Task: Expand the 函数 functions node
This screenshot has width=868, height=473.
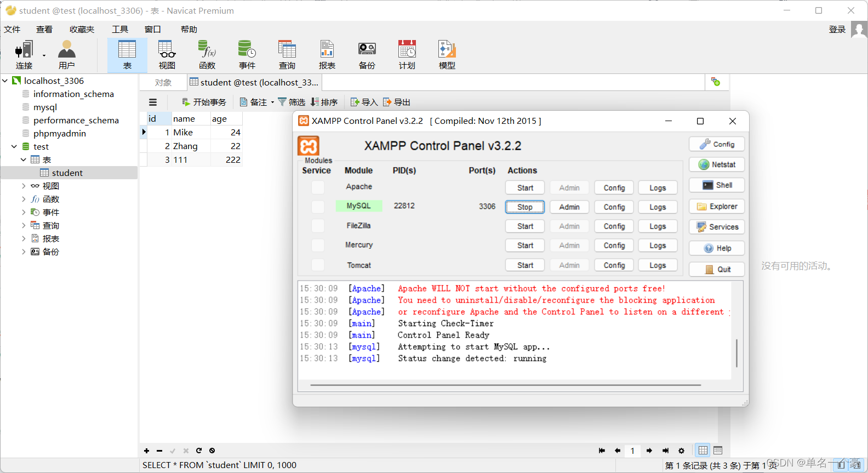Action: pyautogui.click(x=24, y=199)
